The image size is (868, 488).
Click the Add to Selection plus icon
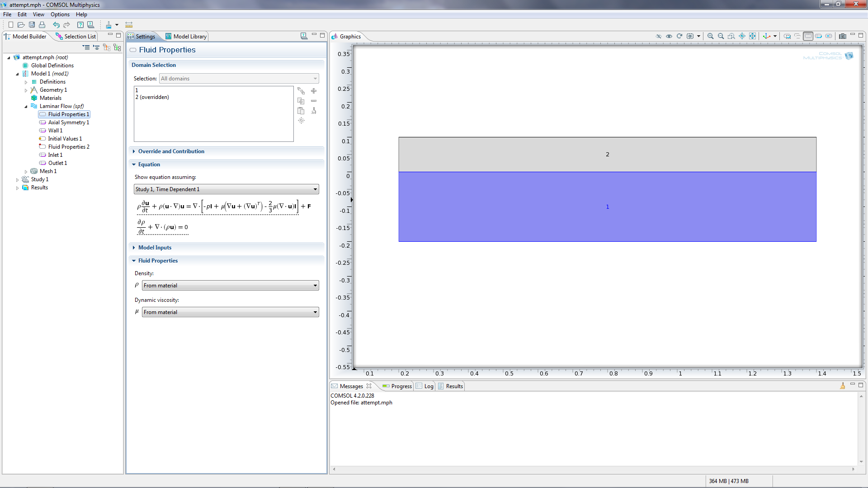[314, 91]
